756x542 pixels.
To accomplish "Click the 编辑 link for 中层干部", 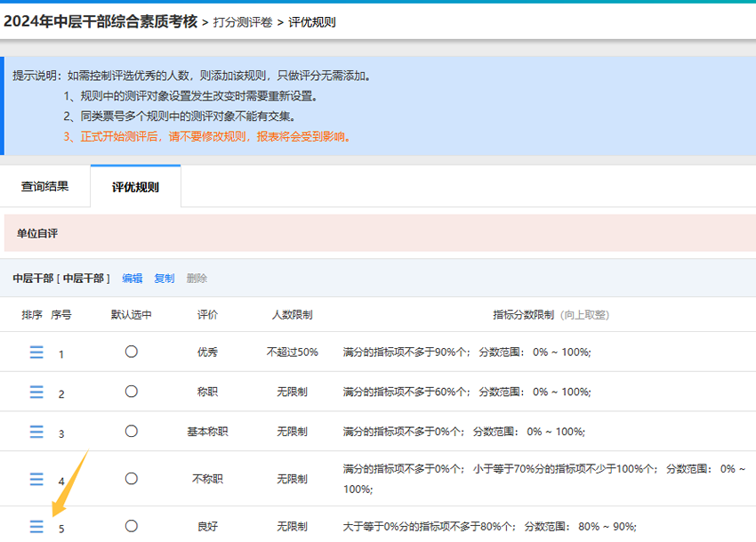I will [x=133, y=279].
